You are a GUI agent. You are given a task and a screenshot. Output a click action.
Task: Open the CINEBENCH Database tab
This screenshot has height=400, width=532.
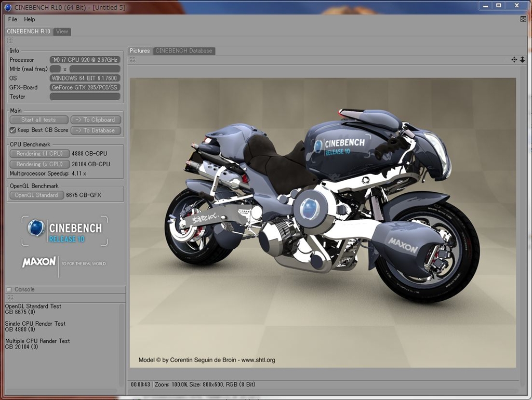point(184,50)
